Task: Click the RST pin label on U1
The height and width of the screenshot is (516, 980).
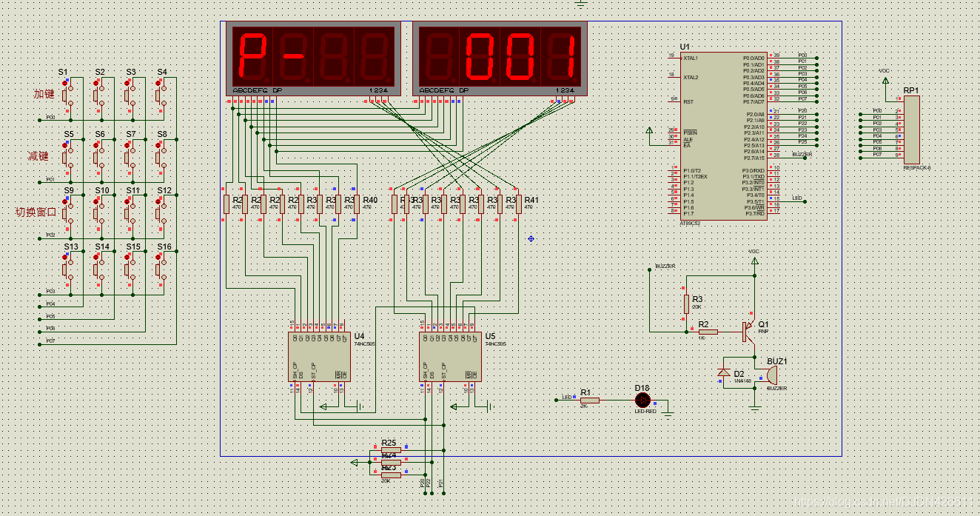Action: point(688,101)
